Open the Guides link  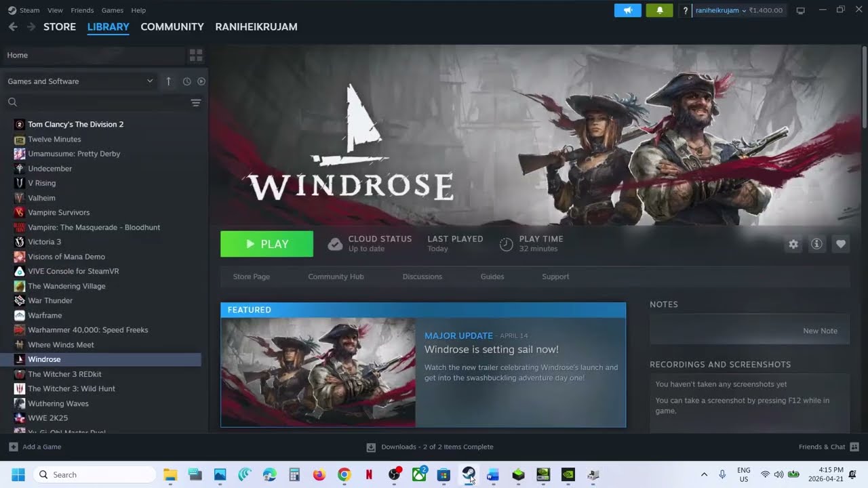[x=492, y=277]
